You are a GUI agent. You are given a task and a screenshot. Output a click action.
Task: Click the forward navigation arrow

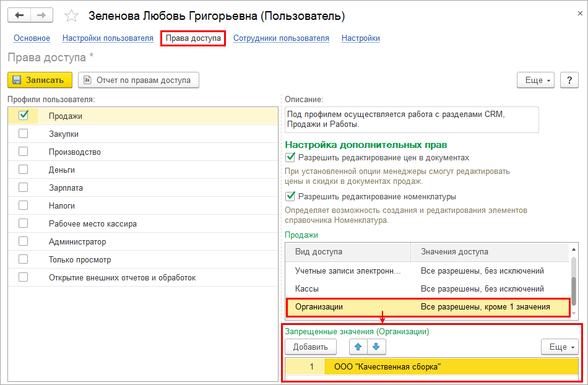(41, 15)
